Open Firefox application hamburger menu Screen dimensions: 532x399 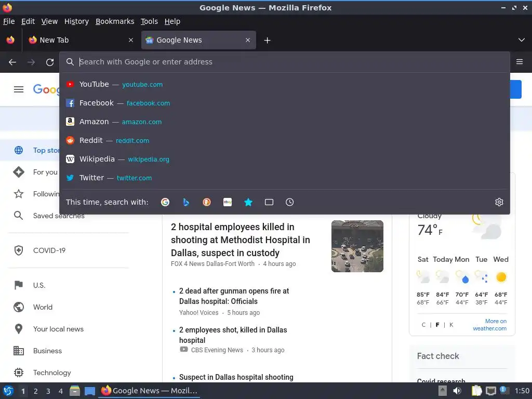tap(520, 62)
